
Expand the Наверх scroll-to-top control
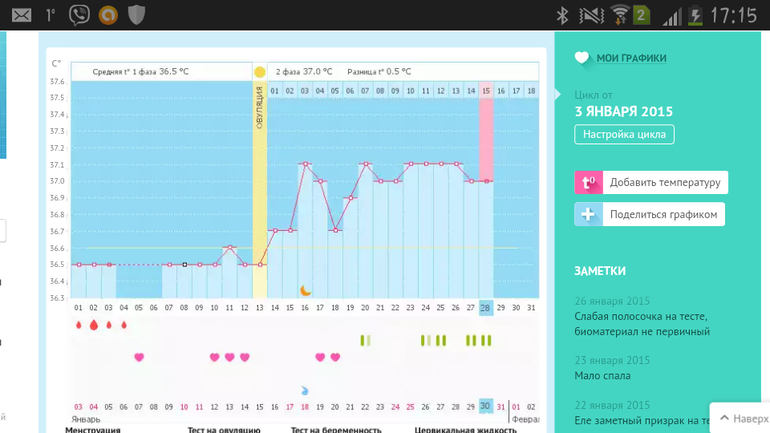pos(740,418)
